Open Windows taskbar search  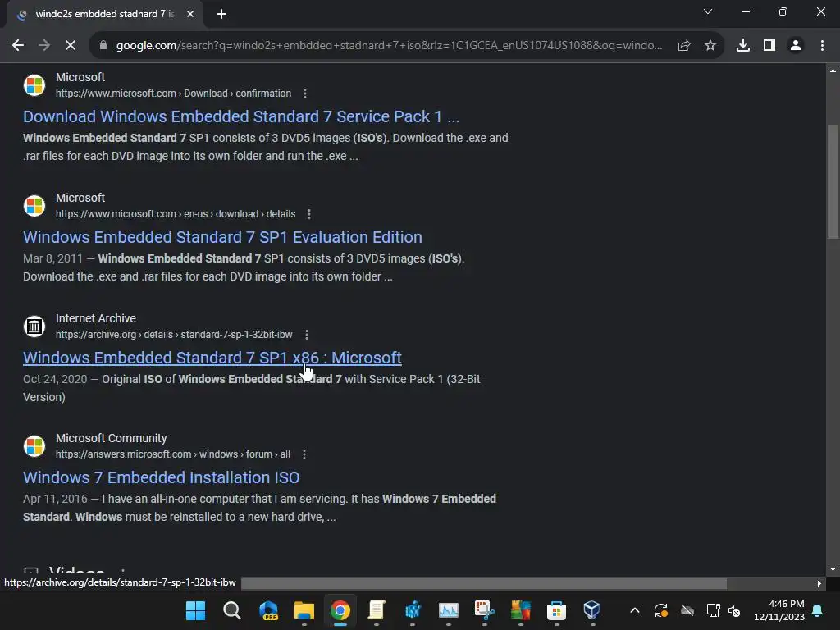pos(232,610)
